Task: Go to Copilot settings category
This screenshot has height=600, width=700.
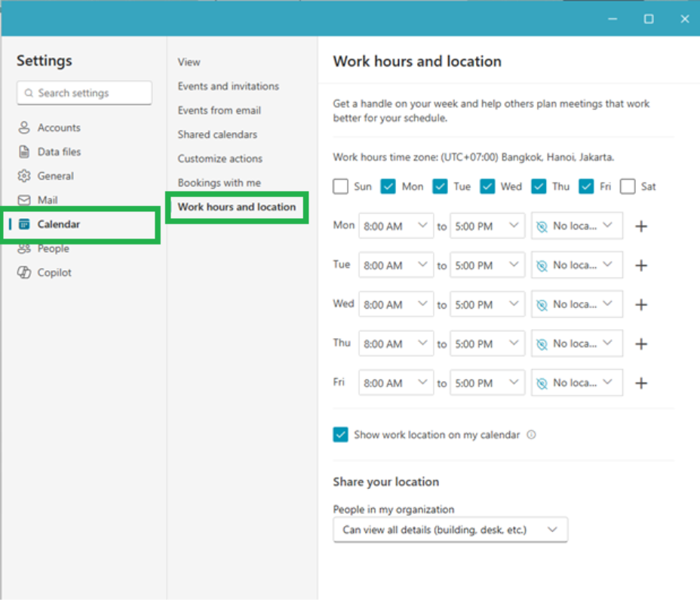Action: pos(54,272)
